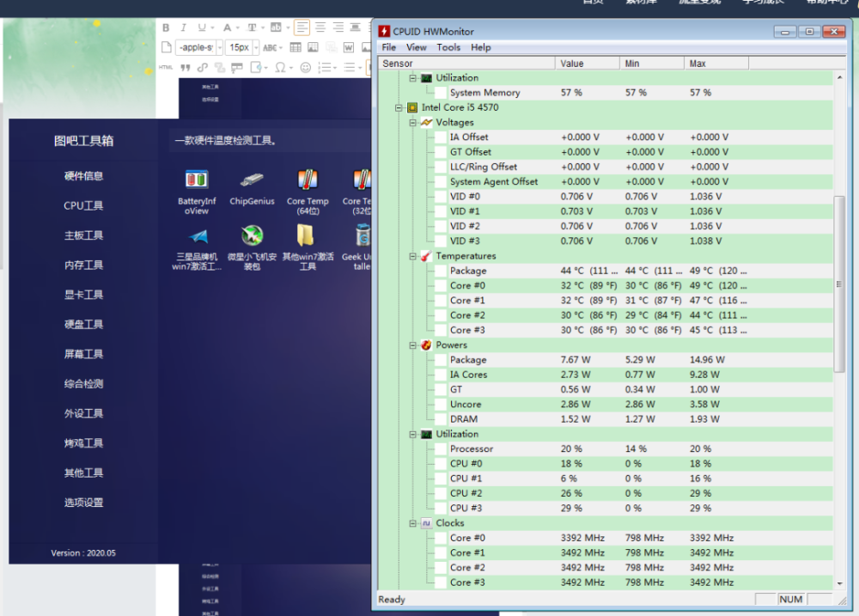Collapse the Intel Core i5 4570 node
The image size is (859, 616).
399,108
